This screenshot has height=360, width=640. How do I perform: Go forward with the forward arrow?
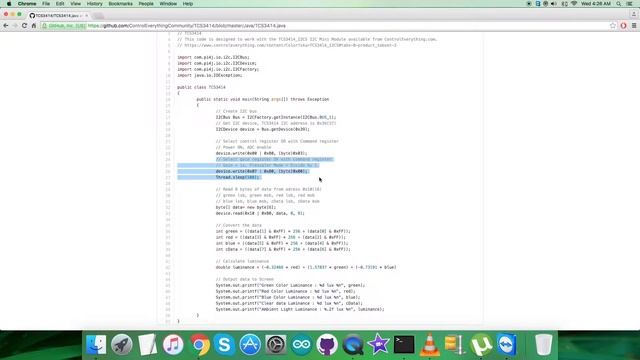tap(15, 26)
